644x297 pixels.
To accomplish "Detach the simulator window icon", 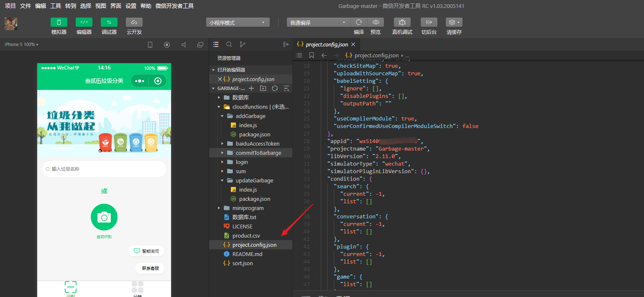I will tap(200, 45).
